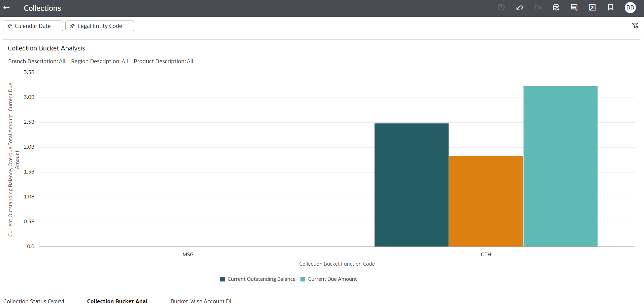Click the Collection Bucket Function Code axis title
The image size is (644, 304).
coord(337,264)
